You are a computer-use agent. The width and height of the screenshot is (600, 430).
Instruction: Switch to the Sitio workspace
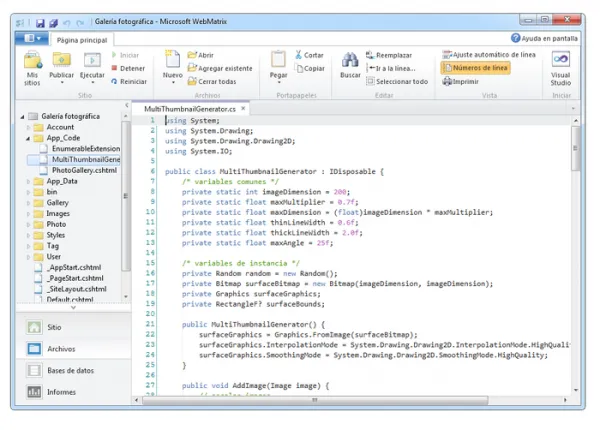pos(73,327)
